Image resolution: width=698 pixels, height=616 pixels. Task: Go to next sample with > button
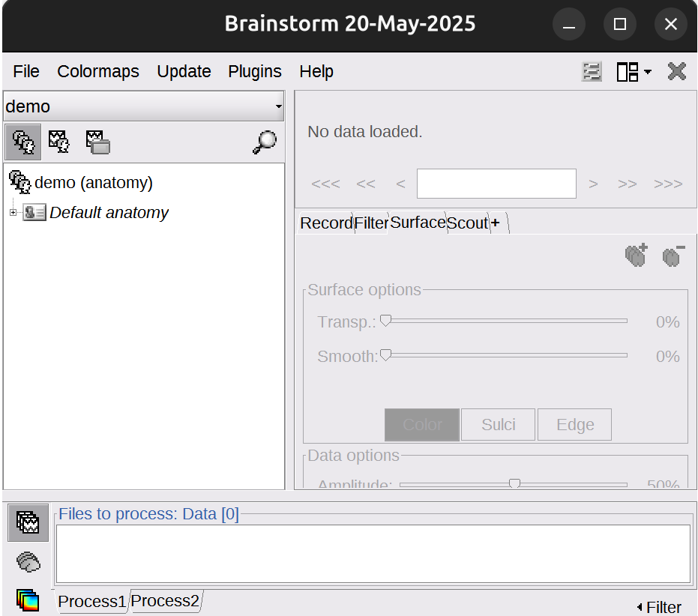(593, 184)
